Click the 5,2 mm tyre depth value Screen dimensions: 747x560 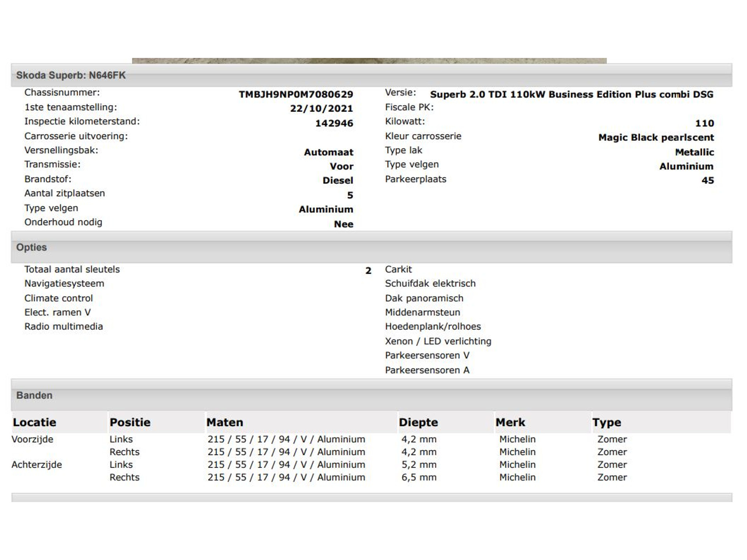pyautogui.click(x=419, y=465)
